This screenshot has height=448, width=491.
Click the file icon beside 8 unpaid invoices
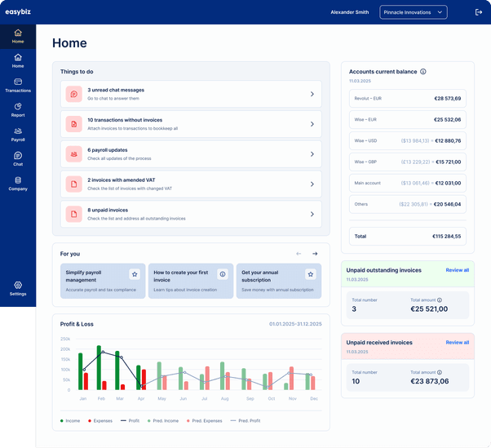point(74,214)
